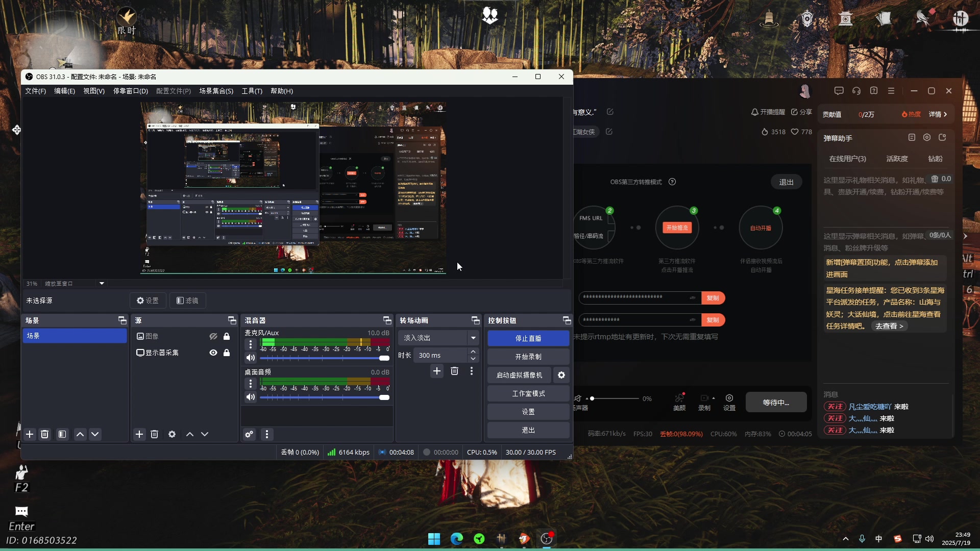Open transition properties three-dot icon
The height and width of the screenshot is (551, 980).
pyautogui.click(x=472, y=371)
